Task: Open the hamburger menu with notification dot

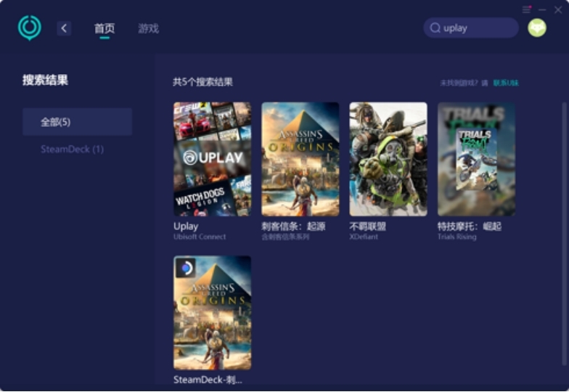Action: (526, 10)
